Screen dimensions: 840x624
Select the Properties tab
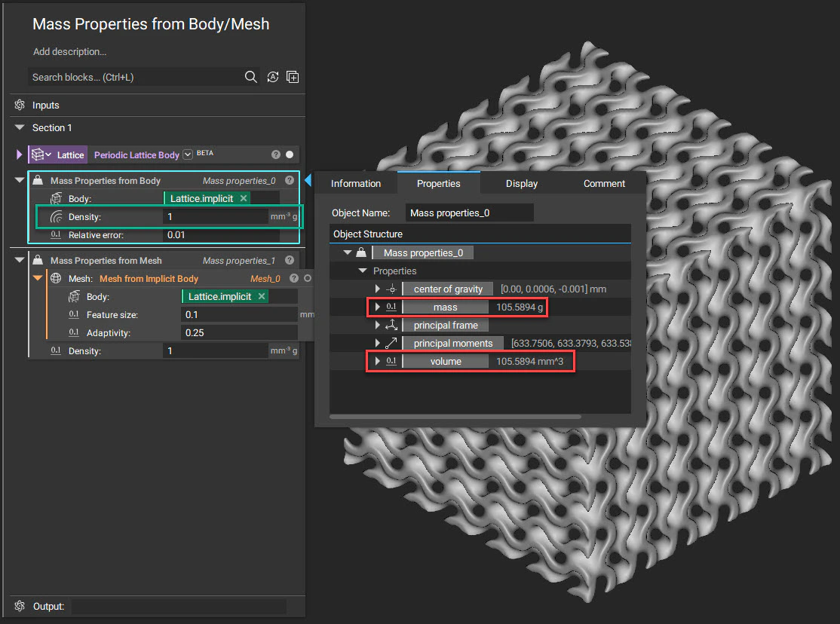pos(438,183)
